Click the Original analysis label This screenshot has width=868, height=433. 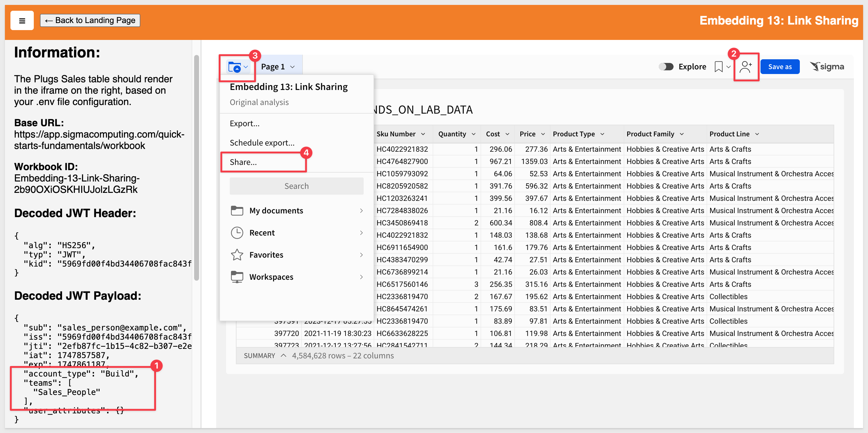[259, 102]
